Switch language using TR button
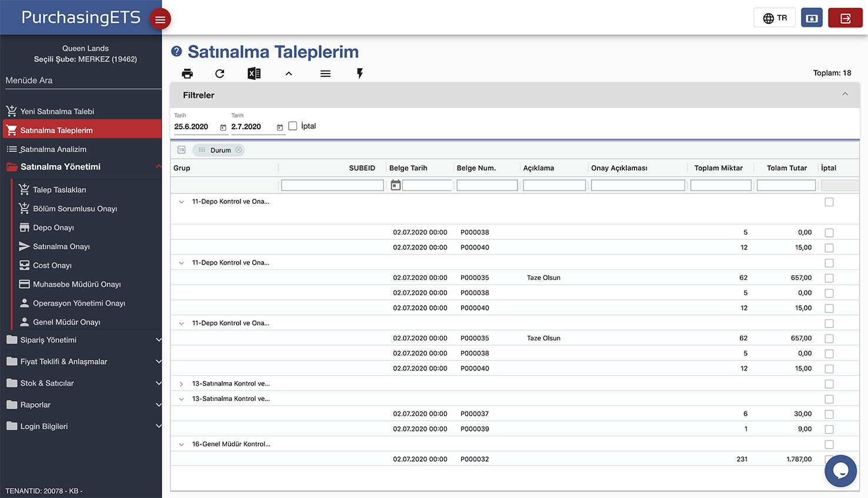The height and width of the screenshot is (498, 868). pos(774,18)
